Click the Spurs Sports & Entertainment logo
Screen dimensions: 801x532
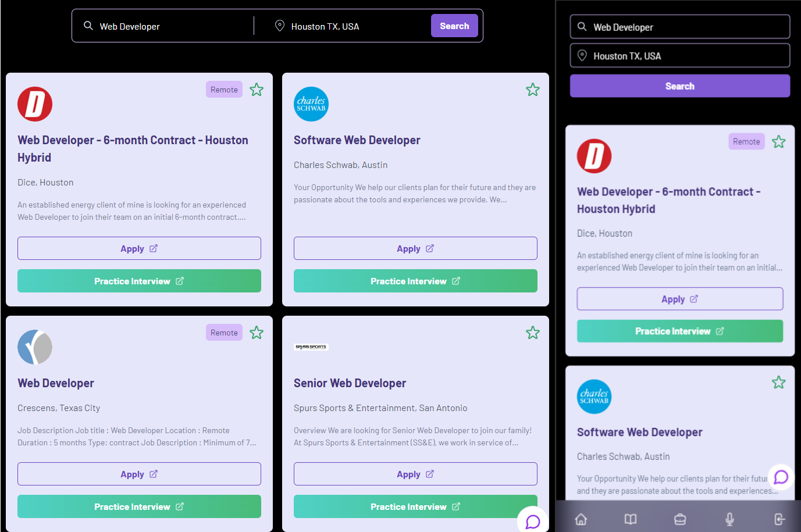[311, 347]
